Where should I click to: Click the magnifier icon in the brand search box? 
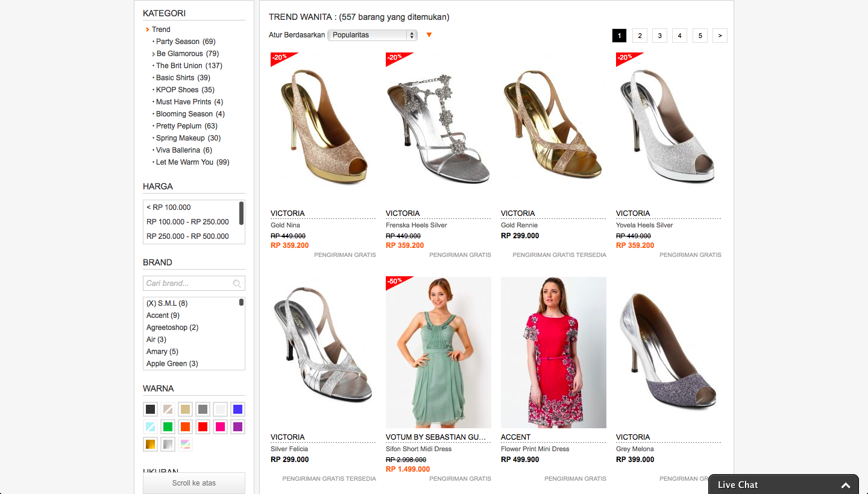pos(237,283)
